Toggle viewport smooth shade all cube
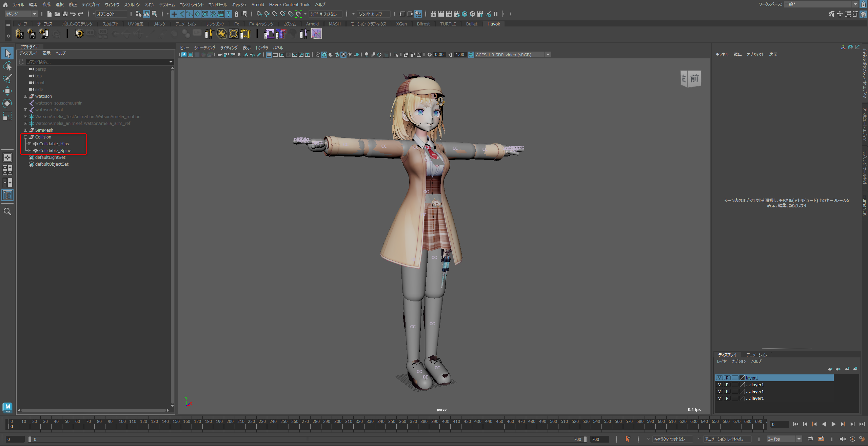 point(324,55)
